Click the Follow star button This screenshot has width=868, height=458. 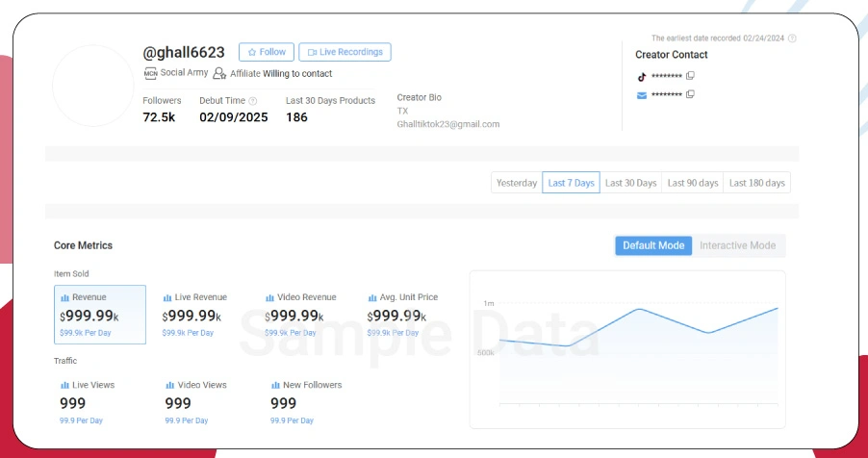267,52
